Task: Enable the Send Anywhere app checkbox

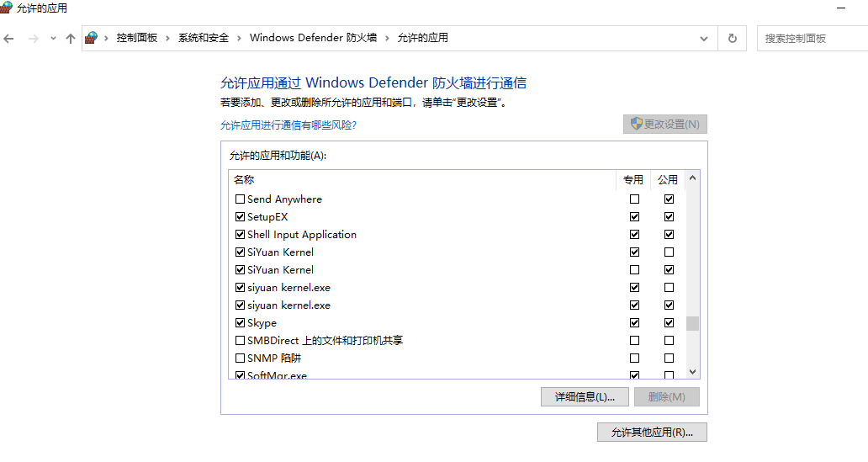Action: 240,199
